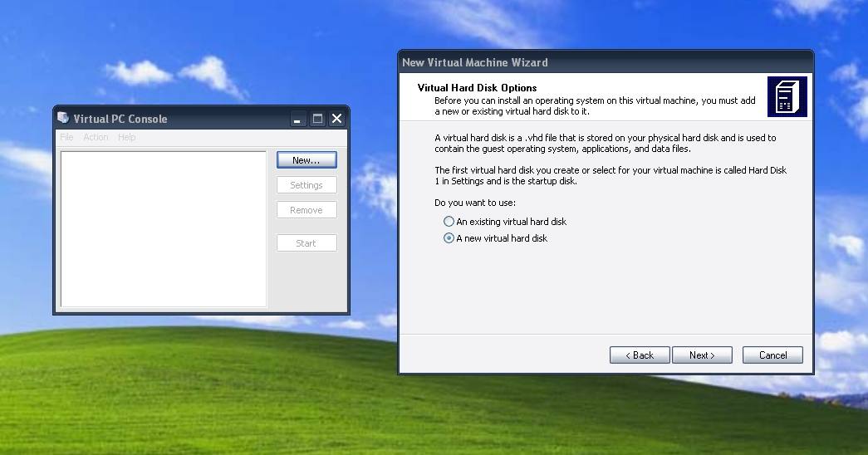Maximize the Virtual PC Console window
Viewport: 868px width, 455px height.
click(x=317, y=119)
